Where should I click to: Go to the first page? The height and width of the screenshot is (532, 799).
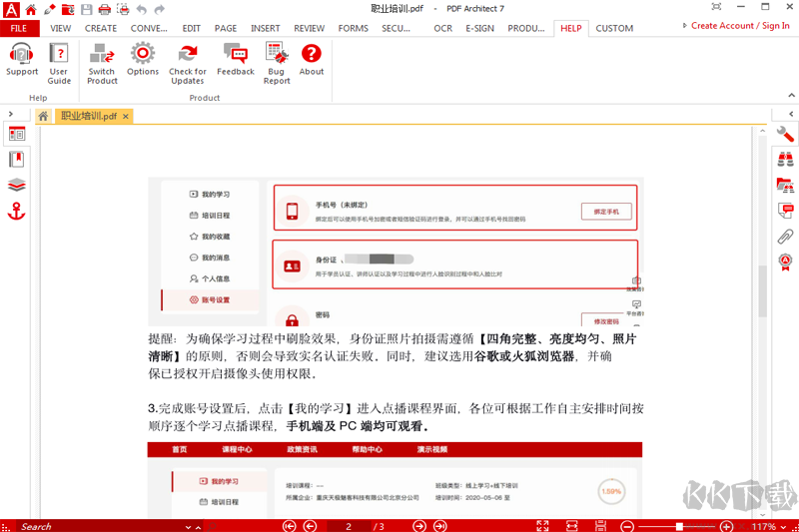click(x=290, y=526)
